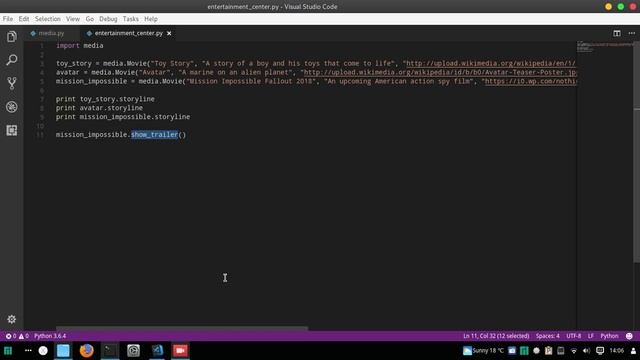The height and width of the screenshot is (360, 640).
Task: Open the Debug view in the activity bar
Action: 11,107
